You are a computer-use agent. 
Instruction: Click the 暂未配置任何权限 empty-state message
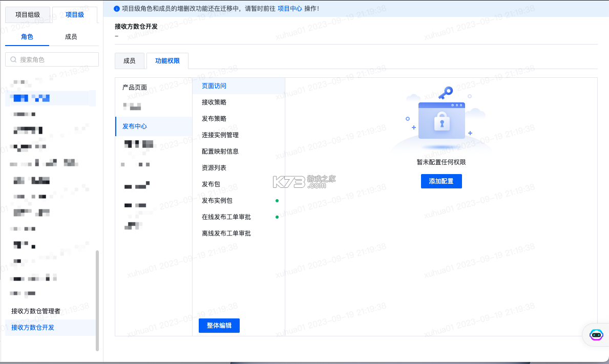441,162
